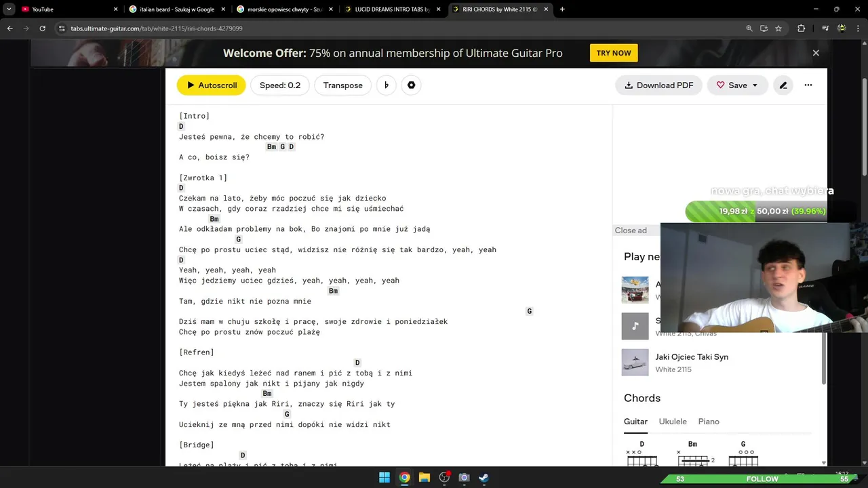Image resolution: width=868 pixels, height=488 pixels.
Task: Open Jaki Ojciec Taki Syn song
Action: point(692,357)
